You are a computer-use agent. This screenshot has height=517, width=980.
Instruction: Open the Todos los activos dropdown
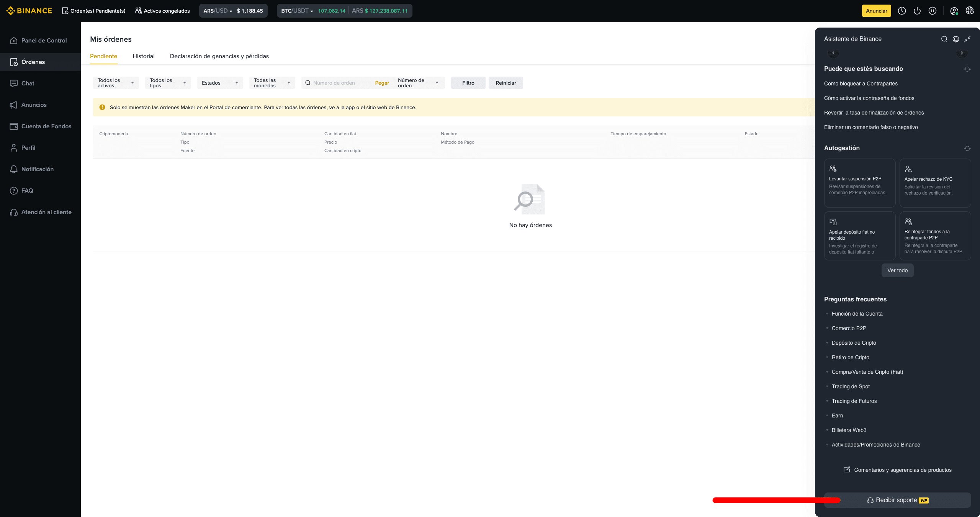pos(116,82)
